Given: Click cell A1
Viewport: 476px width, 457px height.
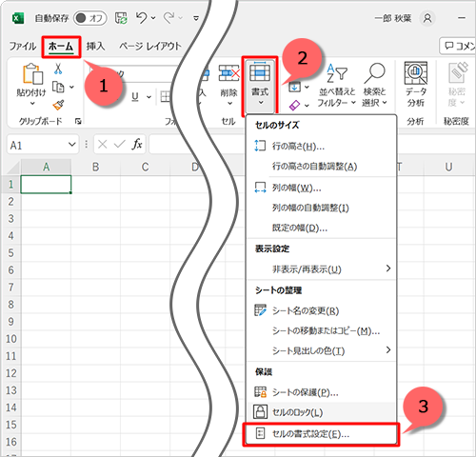Looking at the screenshot, I should [46, 185].
